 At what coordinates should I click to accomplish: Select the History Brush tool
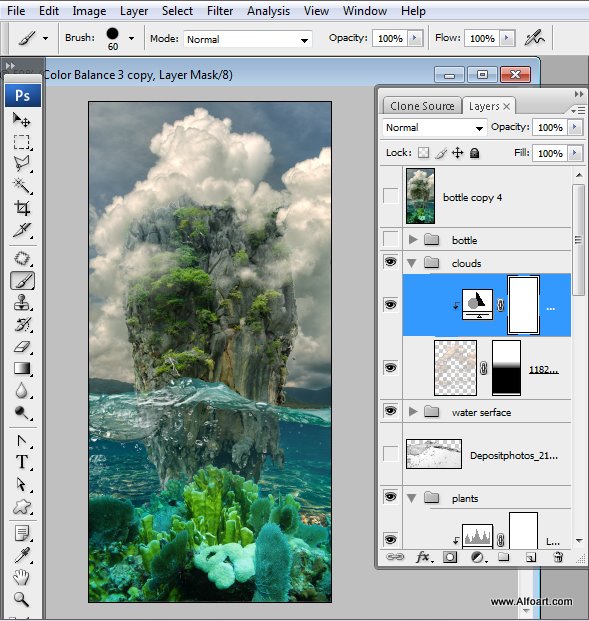coord(22,325)
